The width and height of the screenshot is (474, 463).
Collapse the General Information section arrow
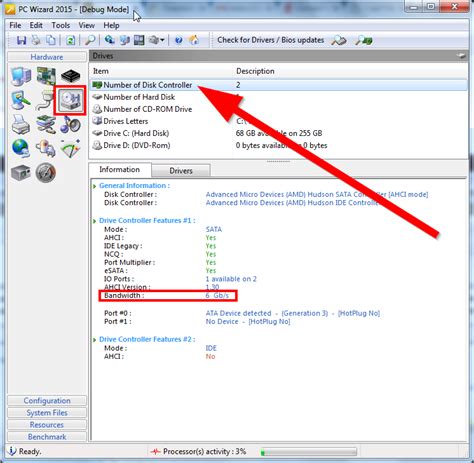coord(95,186)
